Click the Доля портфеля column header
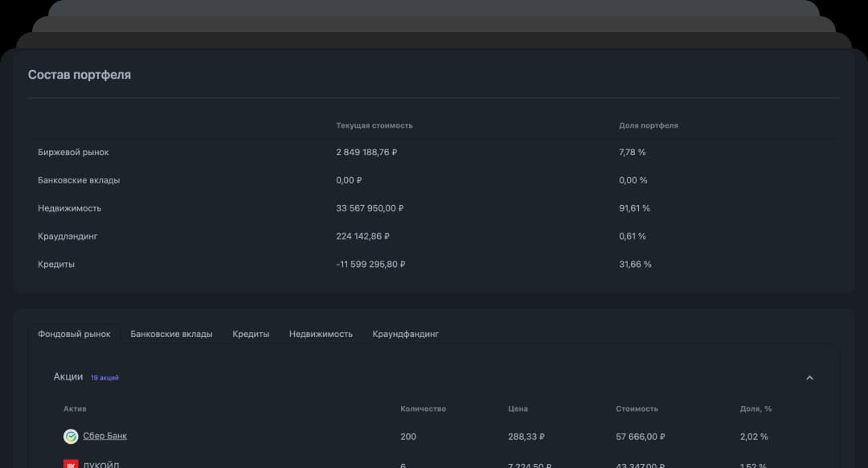The image size is (868, 468). click(649, 125)
